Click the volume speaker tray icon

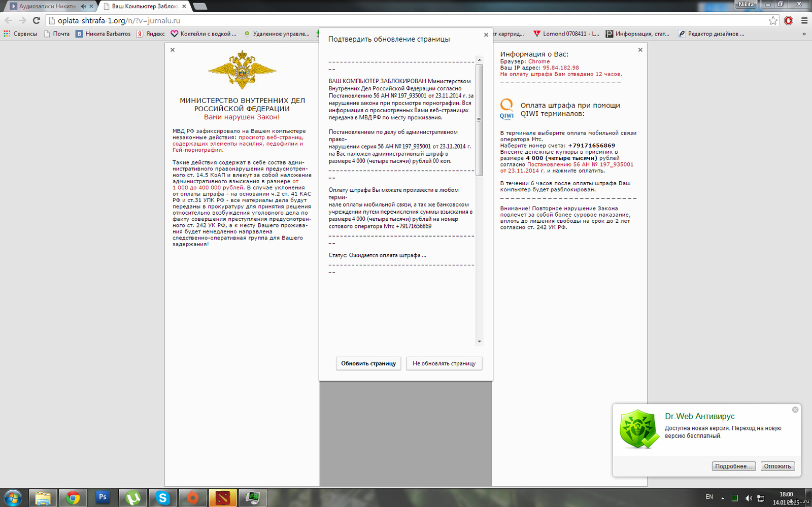pyautogui.click(x=749, y=498)
